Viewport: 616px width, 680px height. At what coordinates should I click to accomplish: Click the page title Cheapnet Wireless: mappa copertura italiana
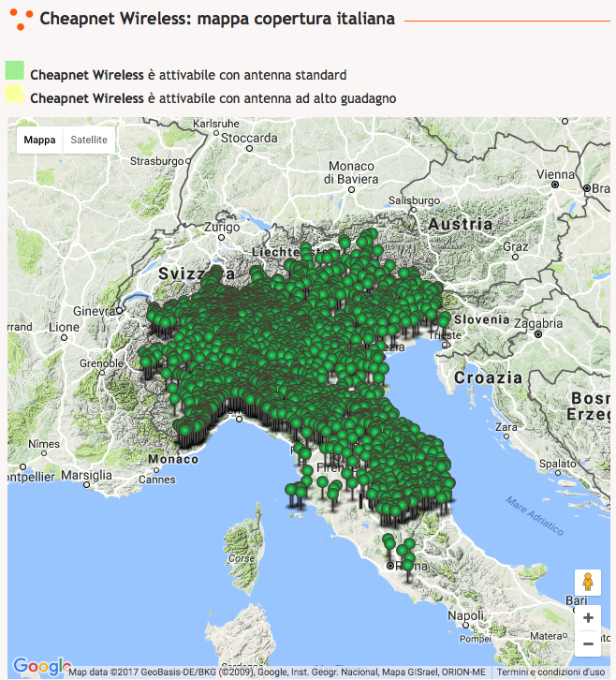pyautogui.click(x=217, y=19)
